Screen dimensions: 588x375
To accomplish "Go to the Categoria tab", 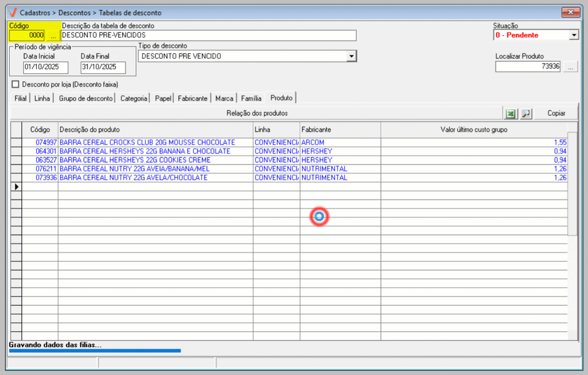I will (133, 98).
